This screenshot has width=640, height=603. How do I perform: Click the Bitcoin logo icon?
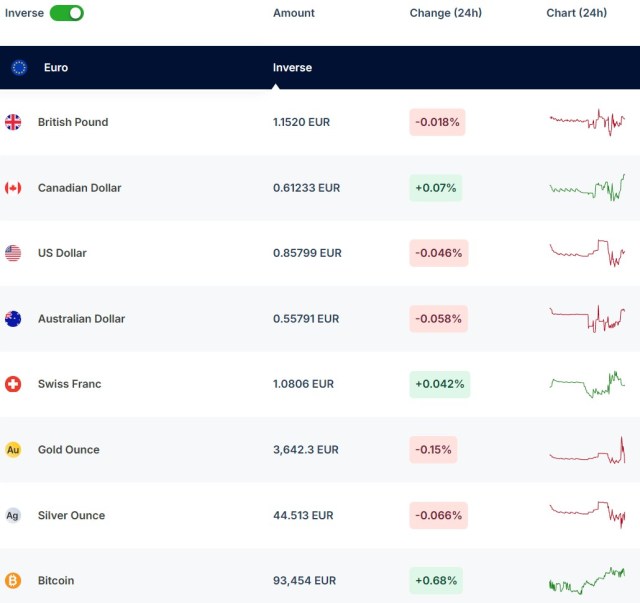point(13,580)
